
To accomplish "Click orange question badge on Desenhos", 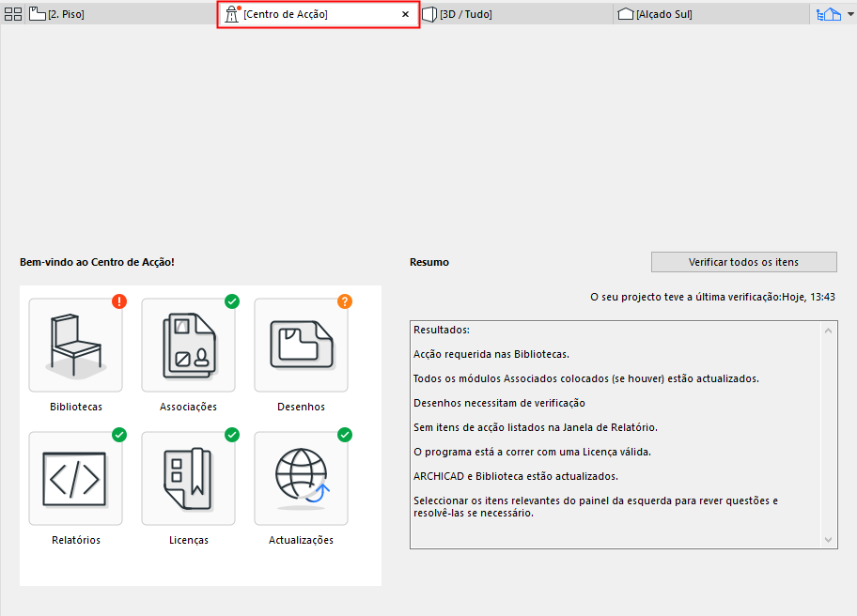I will click(x=344, y=300).
